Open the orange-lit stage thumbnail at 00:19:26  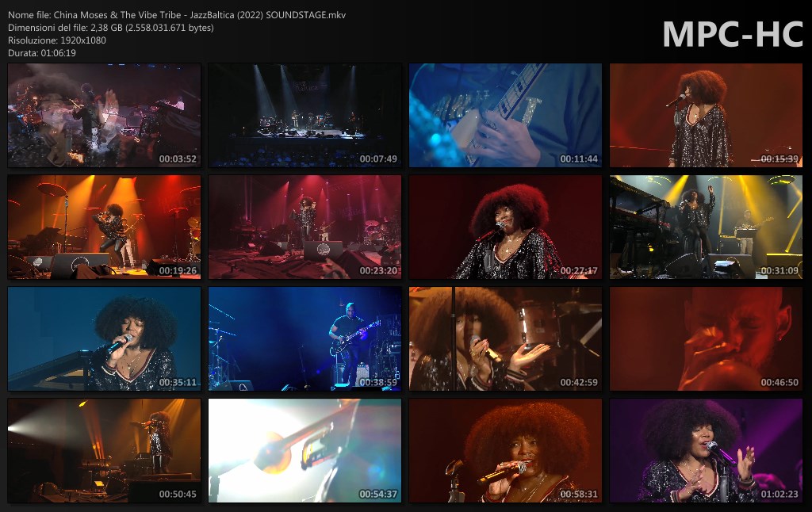(x=104, y=227)
